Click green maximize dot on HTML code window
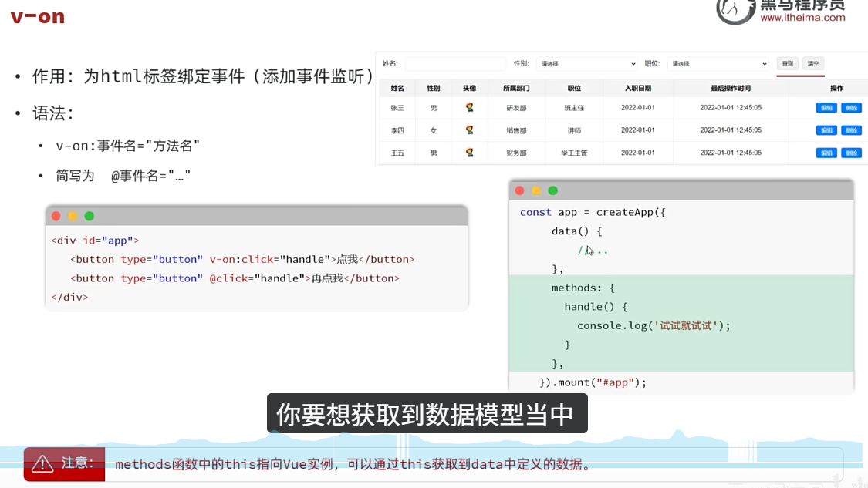The height and width of the screenshot is (488, 868). click(x=90, y=217)
